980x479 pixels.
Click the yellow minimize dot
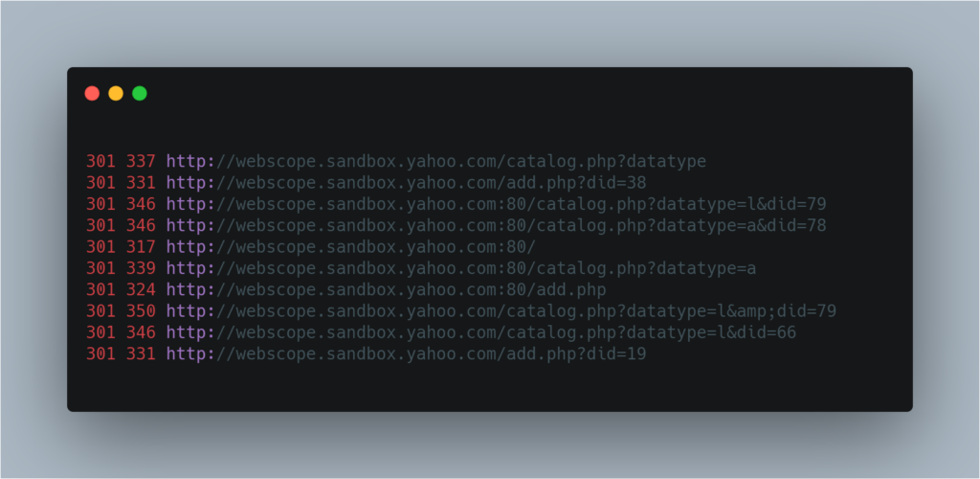116,93
